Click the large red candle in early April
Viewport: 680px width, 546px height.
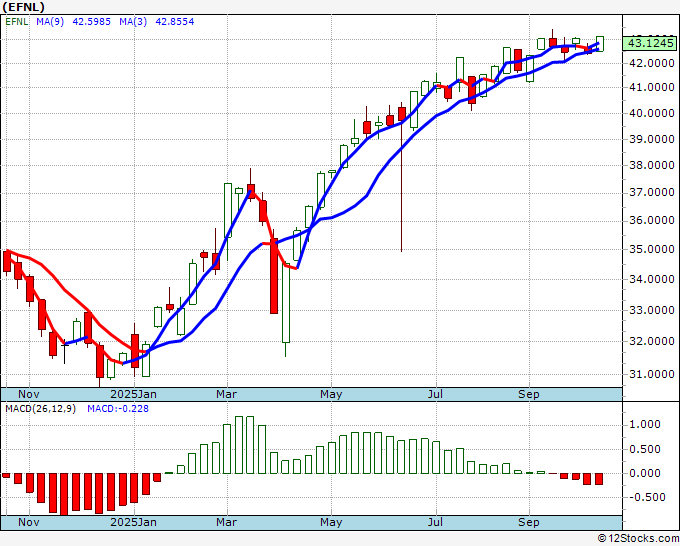click(274, 276)
